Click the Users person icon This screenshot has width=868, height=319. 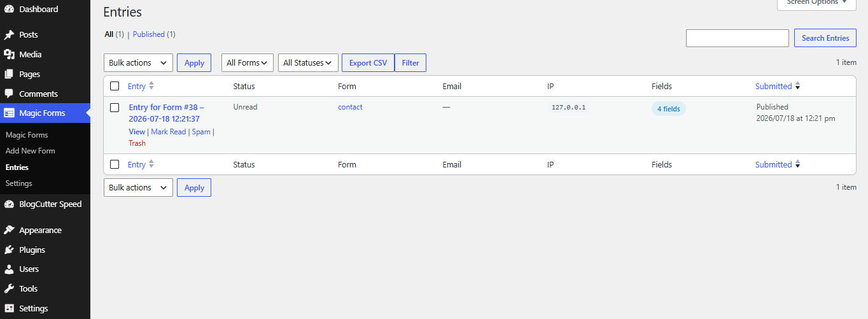9,269
